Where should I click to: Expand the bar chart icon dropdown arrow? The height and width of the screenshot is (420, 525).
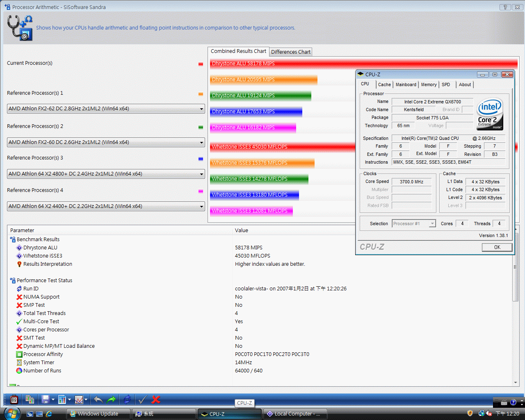click(69, 399)
